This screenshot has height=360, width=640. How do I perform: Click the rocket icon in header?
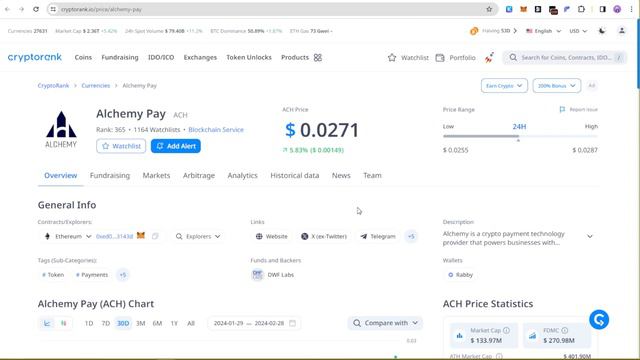click(489, 57)
